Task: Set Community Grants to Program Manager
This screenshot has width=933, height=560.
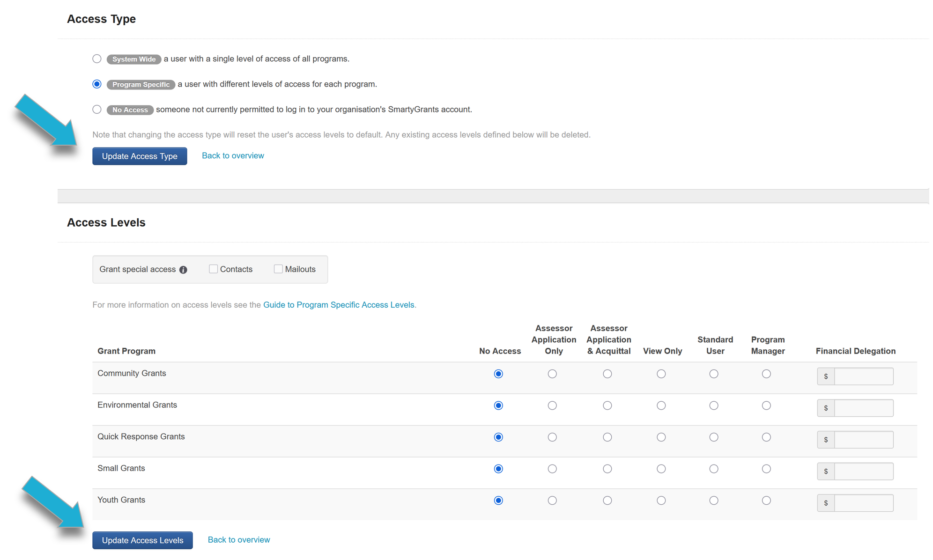Action: (766, 374)
